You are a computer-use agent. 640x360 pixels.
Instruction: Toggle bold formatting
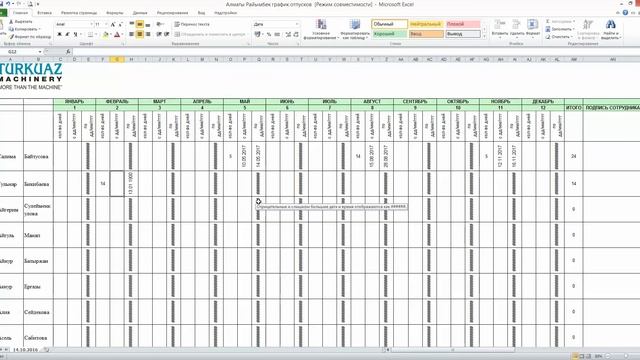click(60, 35)
